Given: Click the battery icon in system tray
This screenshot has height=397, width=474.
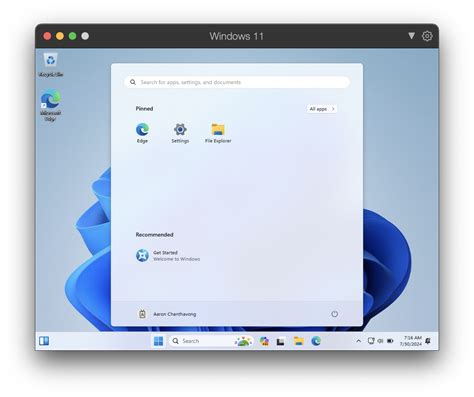Looking at the screenshot, I should 390,341.
